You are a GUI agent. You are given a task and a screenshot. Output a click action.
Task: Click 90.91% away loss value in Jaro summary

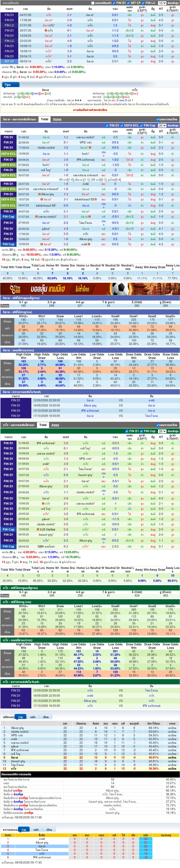coord(172,581)
